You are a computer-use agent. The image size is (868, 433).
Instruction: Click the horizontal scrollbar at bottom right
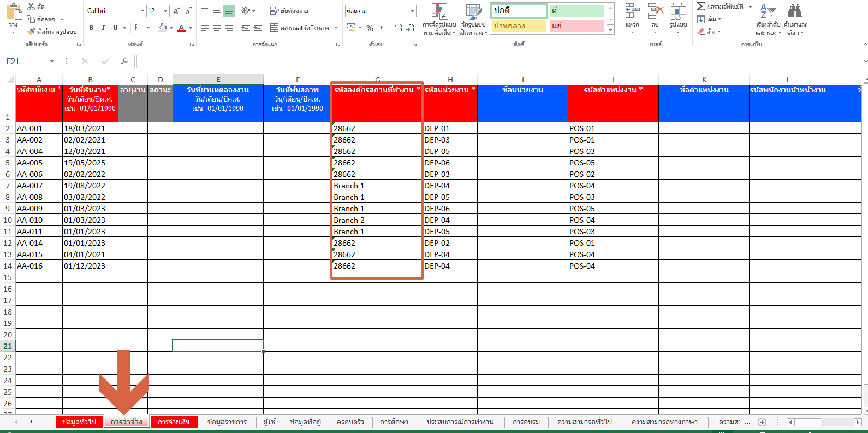click(824, 422)
